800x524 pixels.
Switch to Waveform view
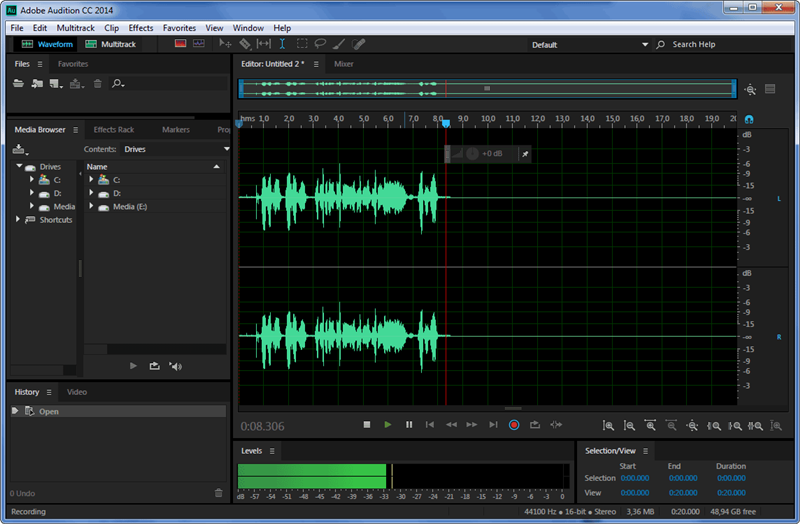pos(47,44)
